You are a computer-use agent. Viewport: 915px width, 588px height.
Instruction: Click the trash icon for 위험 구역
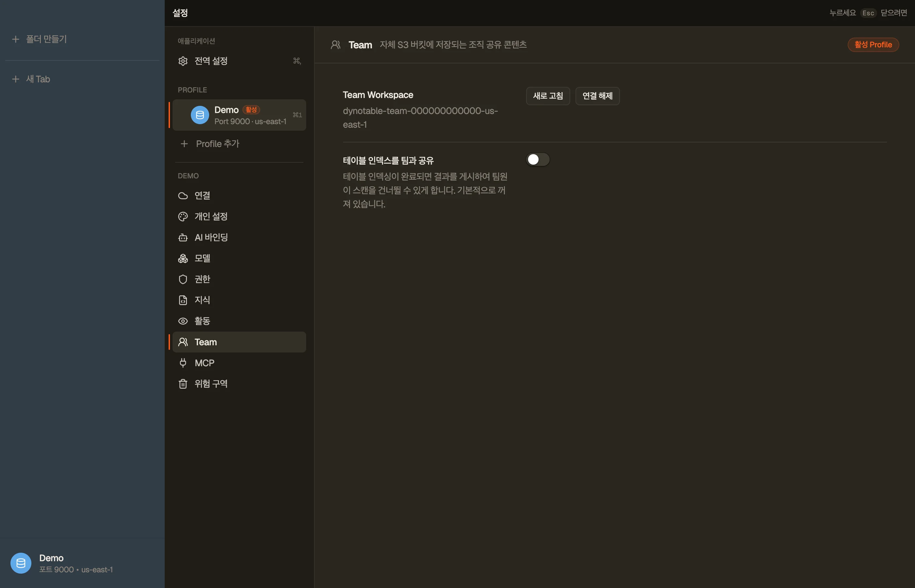[183, 384]
